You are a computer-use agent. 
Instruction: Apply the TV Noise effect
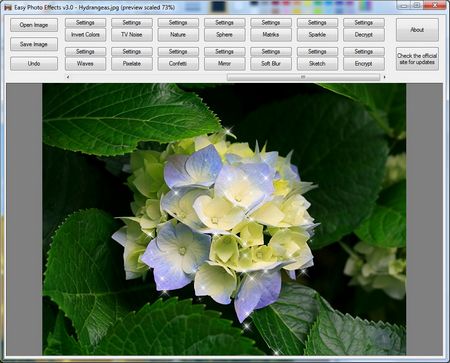coord(132,35)
